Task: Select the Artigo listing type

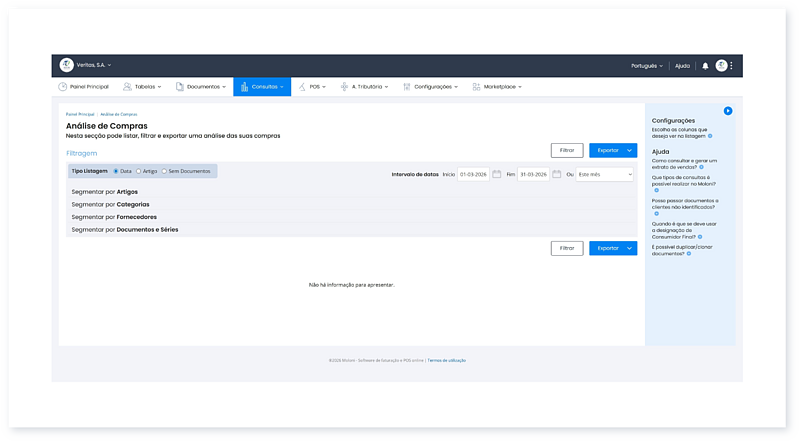Action: tap(138, 171)
